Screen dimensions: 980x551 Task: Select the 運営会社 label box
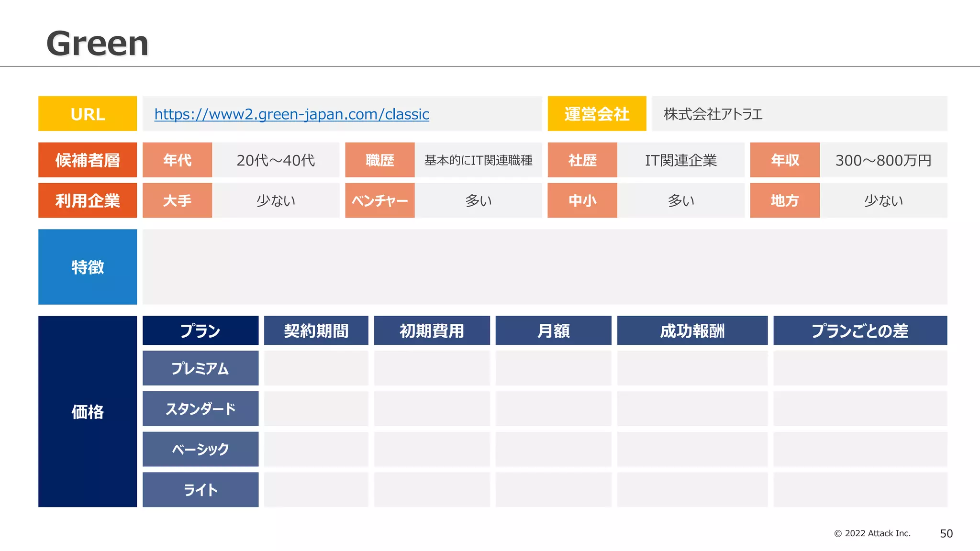597,114
